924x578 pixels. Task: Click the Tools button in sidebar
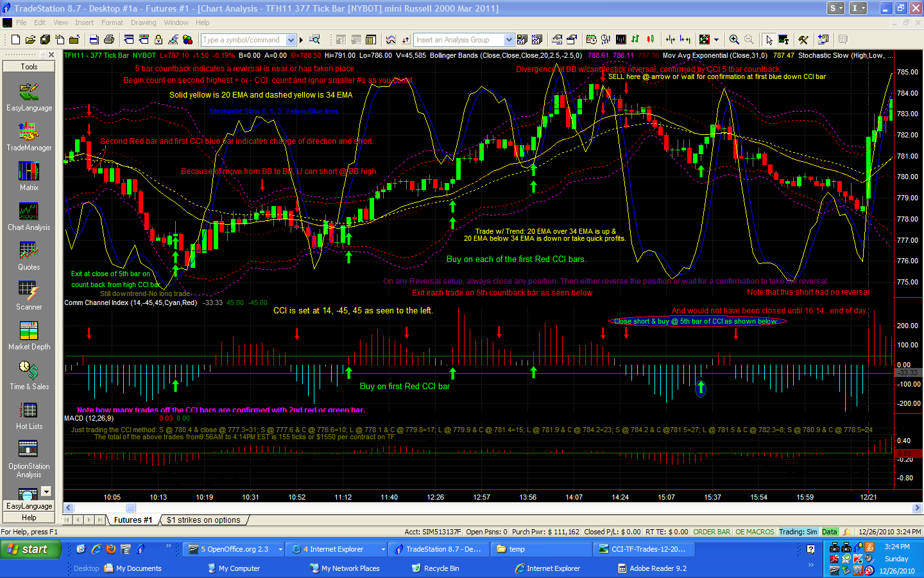tap(29, 67)
